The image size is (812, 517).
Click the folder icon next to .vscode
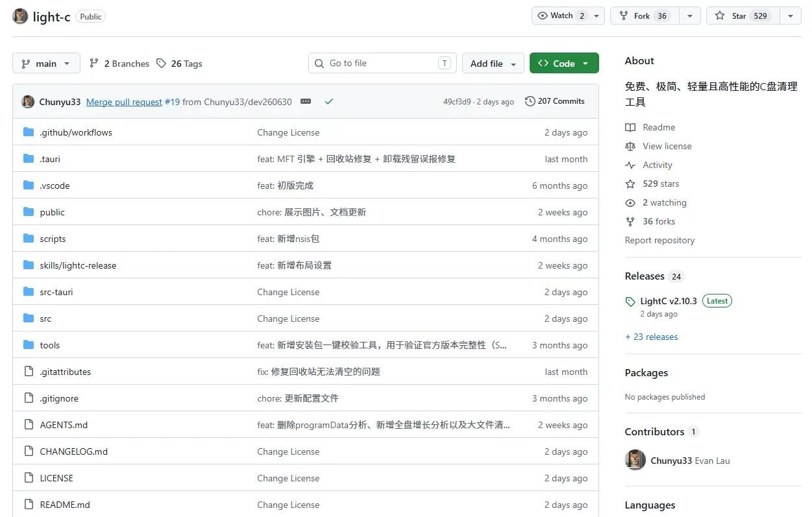[28, 186]
